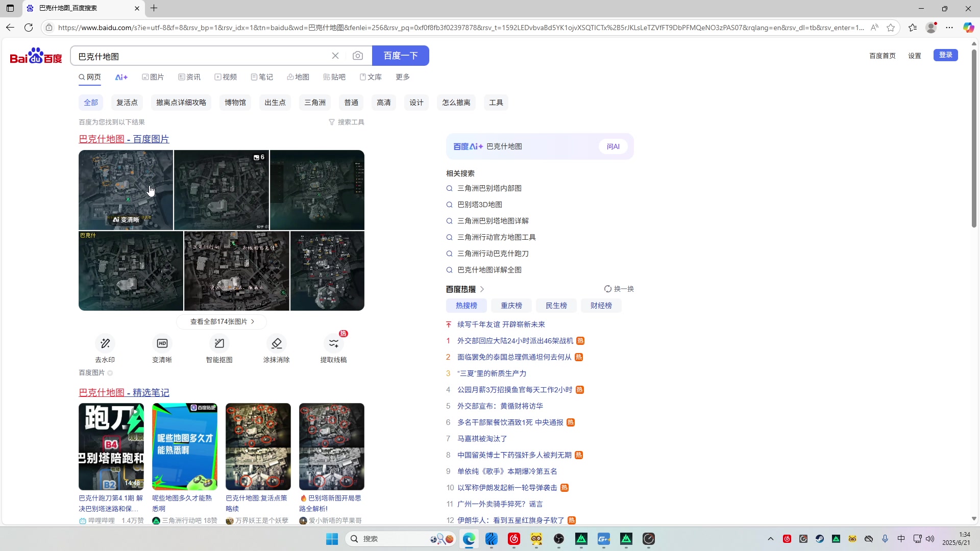Viewport: 980px width, 551px height.
Task: Switch hot list to 重庆榜
Action: 511,306
